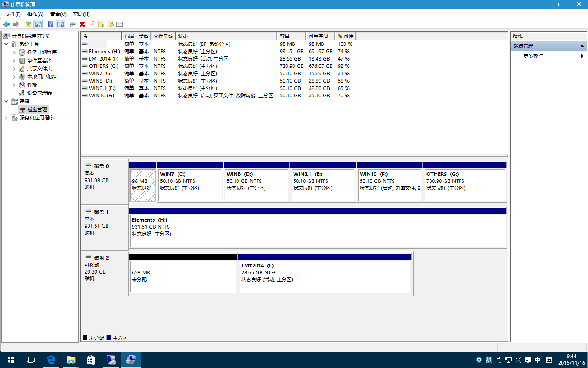Click the volume speaker icon in the tray

click(518, 360)
